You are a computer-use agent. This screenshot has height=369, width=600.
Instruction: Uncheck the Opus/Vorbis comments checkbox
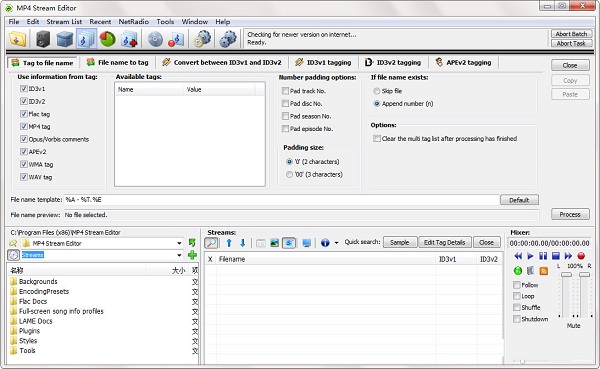tap(24, 139)
